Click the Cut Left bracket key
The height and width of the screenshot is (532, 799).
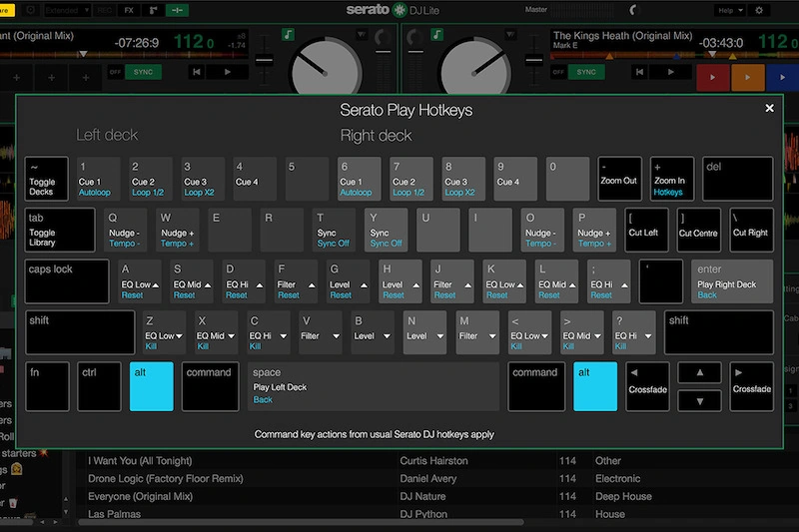click(646, 230)
